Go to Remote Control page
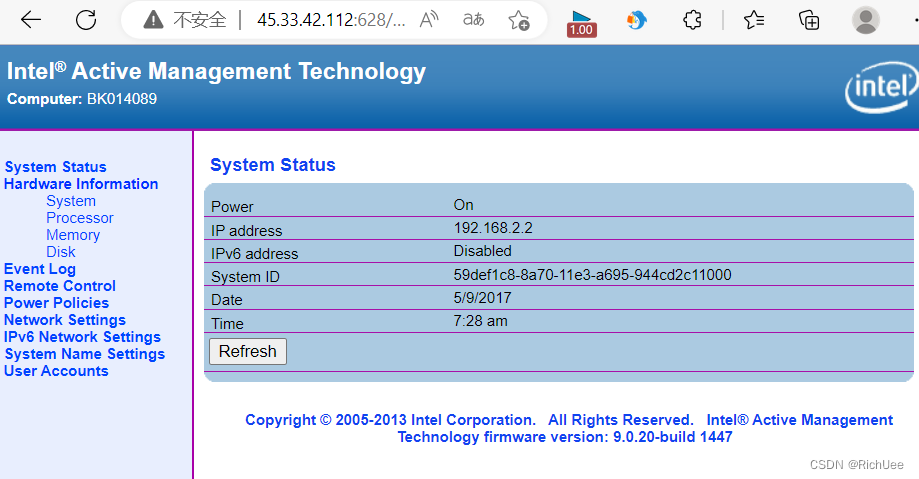 tap(60, 286)
